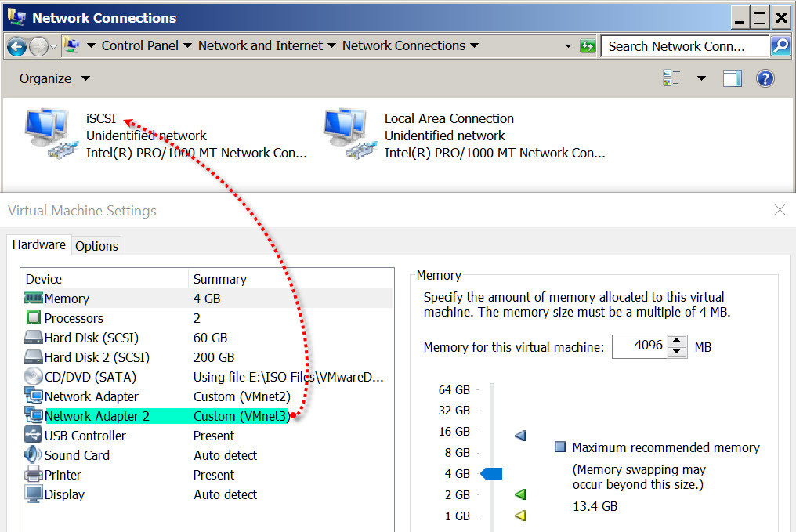Click the search magnifier icon
796x532 pixels.
pos(780,46)
